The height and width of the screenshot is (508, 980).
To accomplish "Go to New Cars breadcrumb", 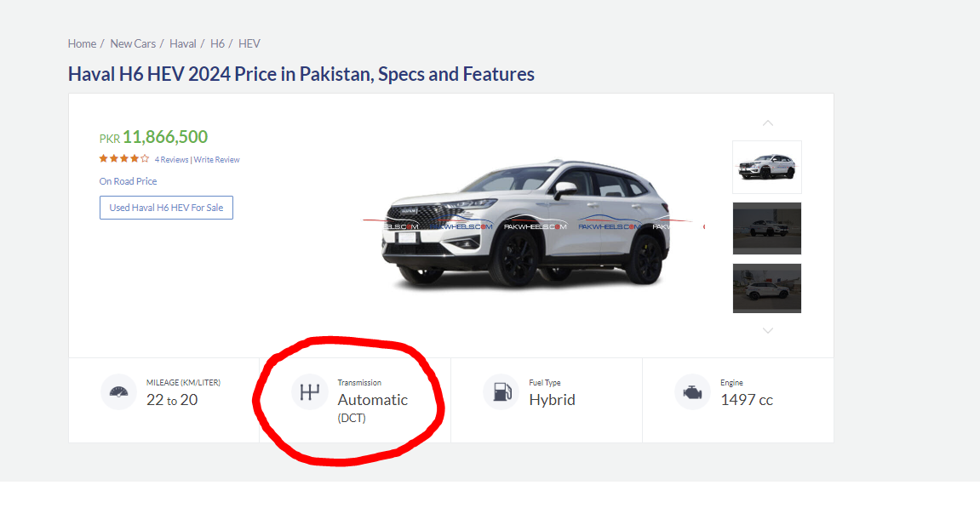I will [133, 43].
